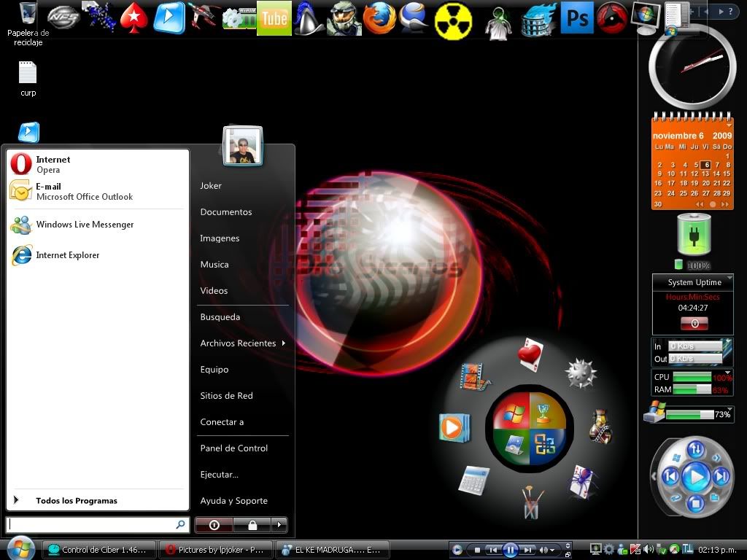Stop playback on the media gadget
747x560 pixels.
(x=695, y=503)
